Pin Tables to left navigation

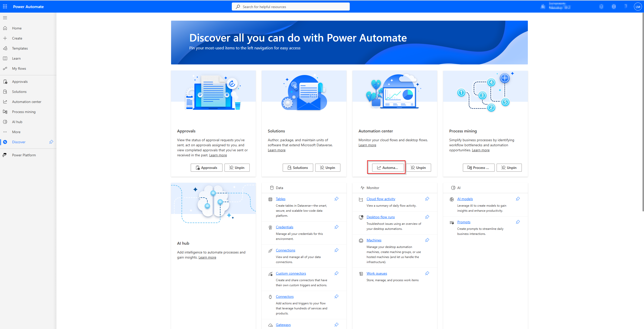336,199
